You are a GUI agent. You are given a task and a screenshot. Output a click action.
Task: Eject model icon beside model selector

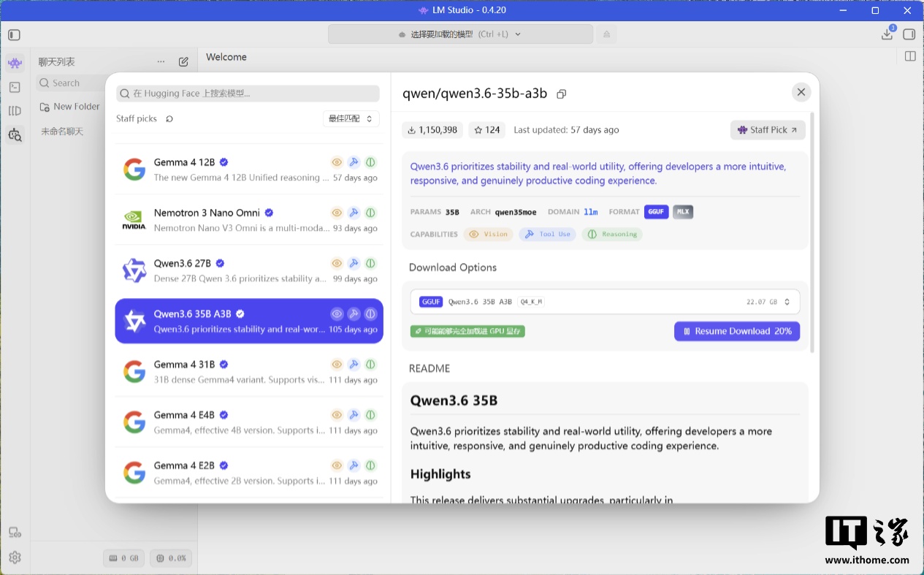(x=606, y=34)
